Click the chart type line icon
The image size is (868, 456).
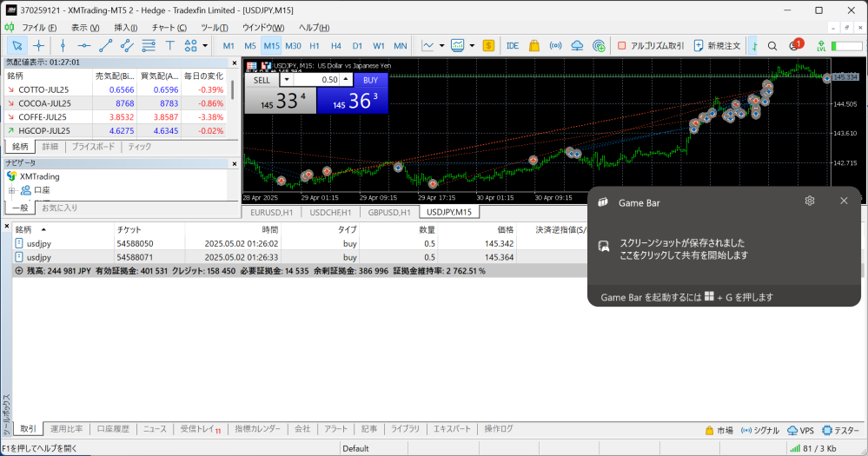[x=427, y=46]
